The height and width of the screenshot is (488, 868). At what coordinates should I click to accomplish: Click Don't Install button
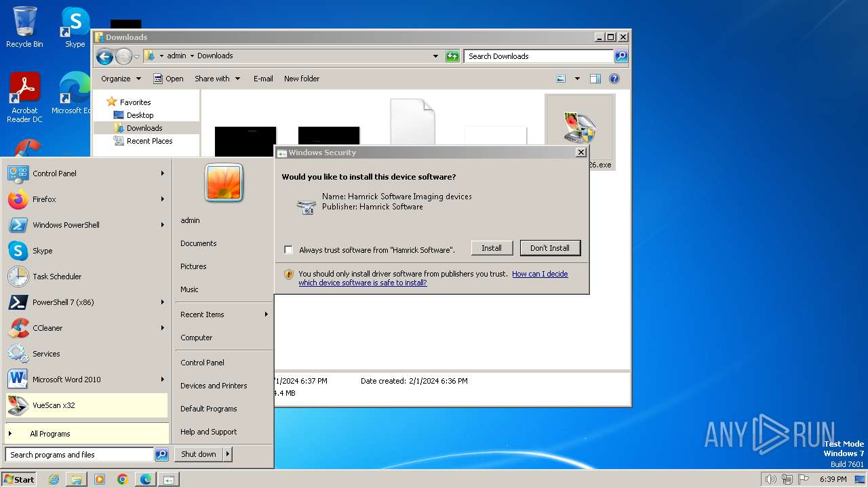550,248
